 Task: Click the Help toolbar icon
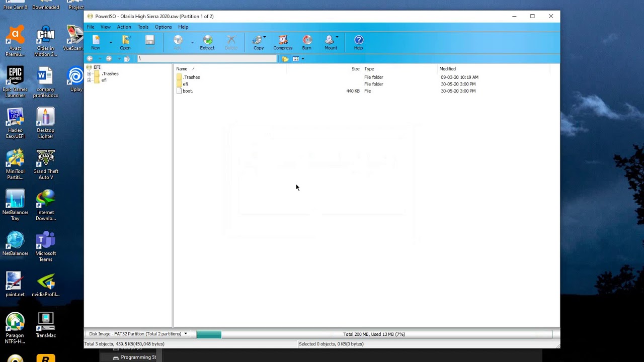click(x=358, y=42)
